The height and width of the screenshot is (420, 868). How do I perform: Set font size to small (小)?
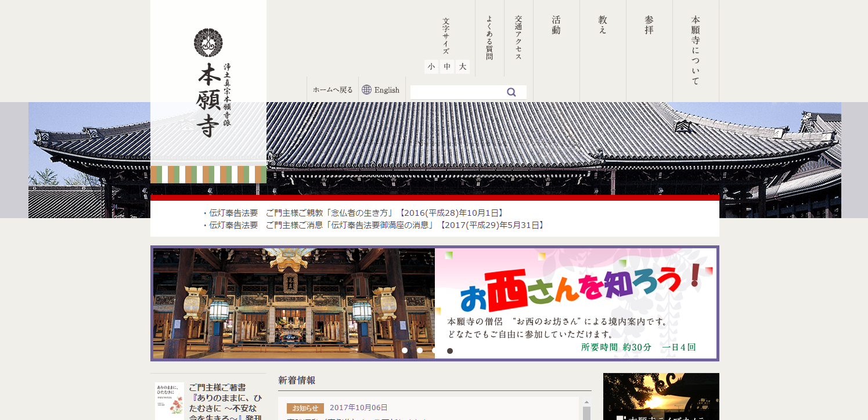tap(431, 67)
